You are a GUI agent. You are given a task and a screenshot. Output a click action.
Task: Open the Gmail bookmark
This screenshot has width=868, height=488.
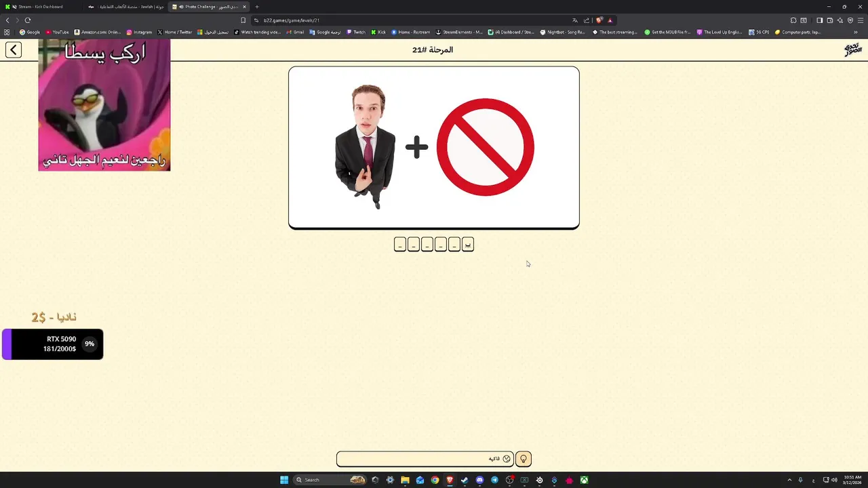pos(295,32)
